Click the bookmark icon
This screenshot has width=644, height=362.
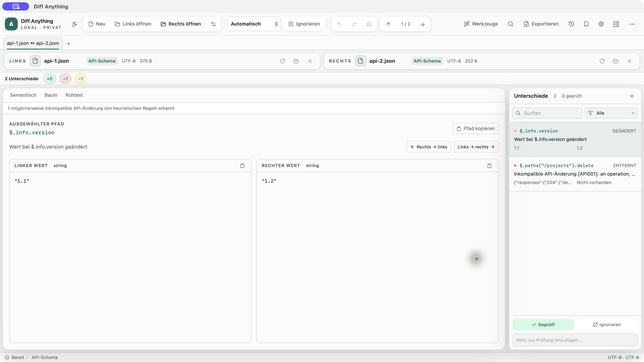pyautogui.click(x=586, y=24)
